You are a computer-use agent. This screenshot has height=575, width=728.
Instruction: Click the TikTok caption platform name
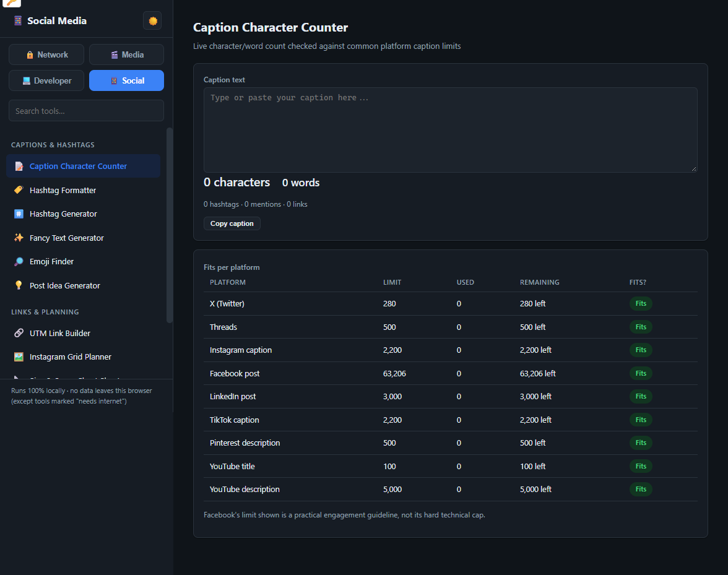235,420
